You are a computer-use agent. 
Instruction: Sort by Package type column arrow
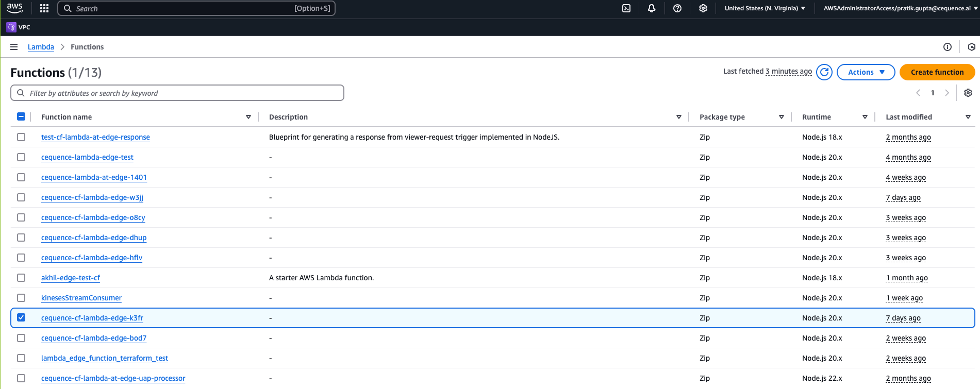pos(782,117)
